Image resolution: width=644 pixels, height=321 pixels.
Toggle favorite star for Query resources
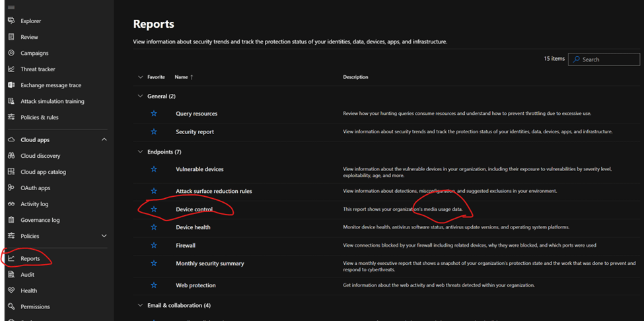pos(154,114)
